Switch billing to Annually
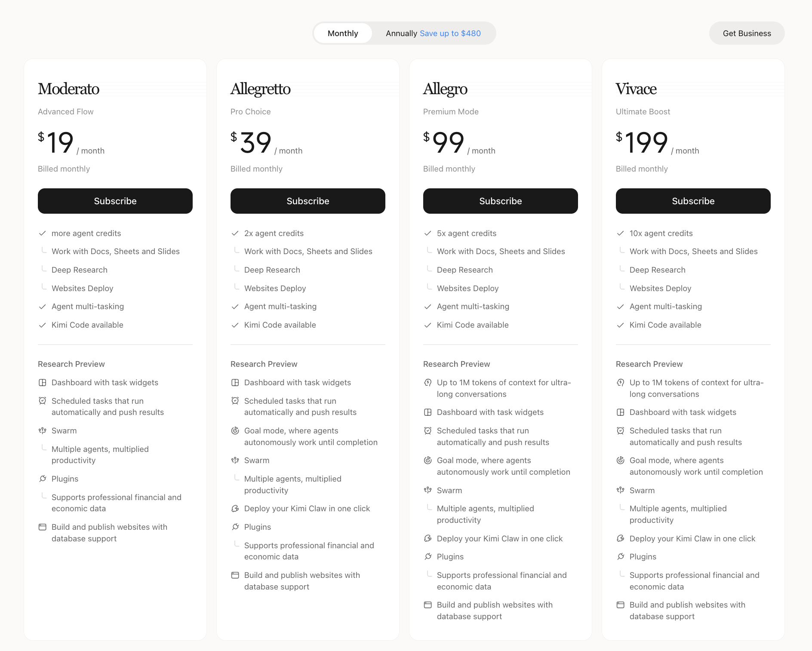Screen dimensions: 812x651 coord(433,33)
